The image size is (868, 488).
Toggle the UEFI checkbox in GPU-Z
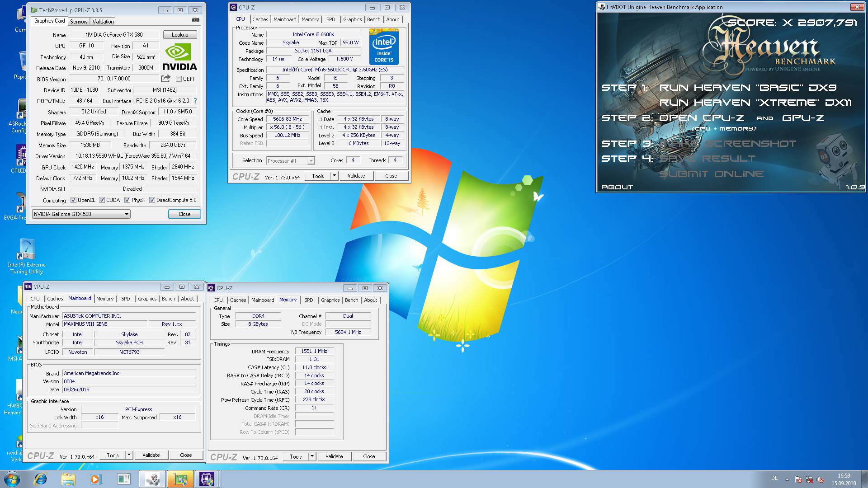point(179,79)
